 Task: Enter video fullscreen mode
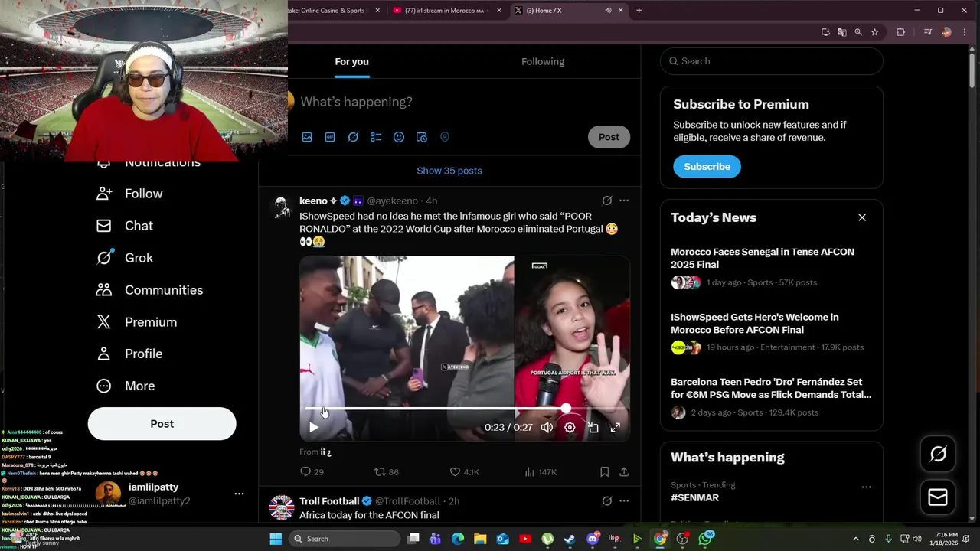[615, 427]
